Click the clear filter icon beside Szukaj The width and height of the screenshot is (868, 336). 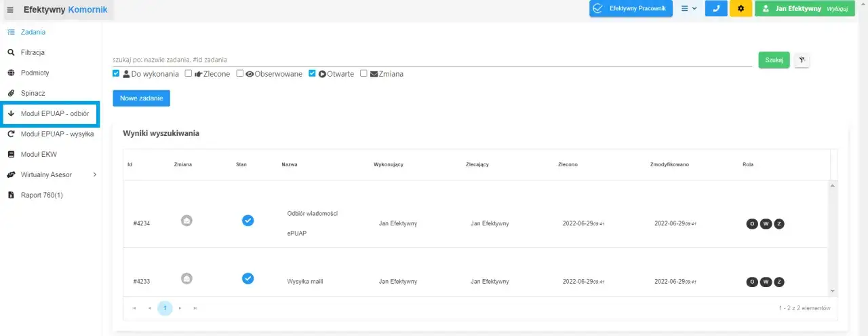tap(802, 60)
